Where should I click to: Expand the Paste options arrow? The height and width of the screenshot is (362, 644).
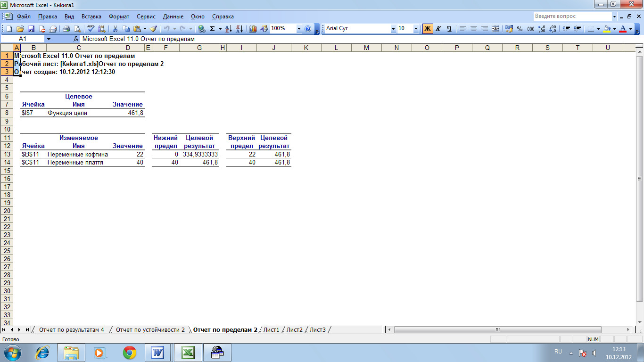tap(145, 29)
